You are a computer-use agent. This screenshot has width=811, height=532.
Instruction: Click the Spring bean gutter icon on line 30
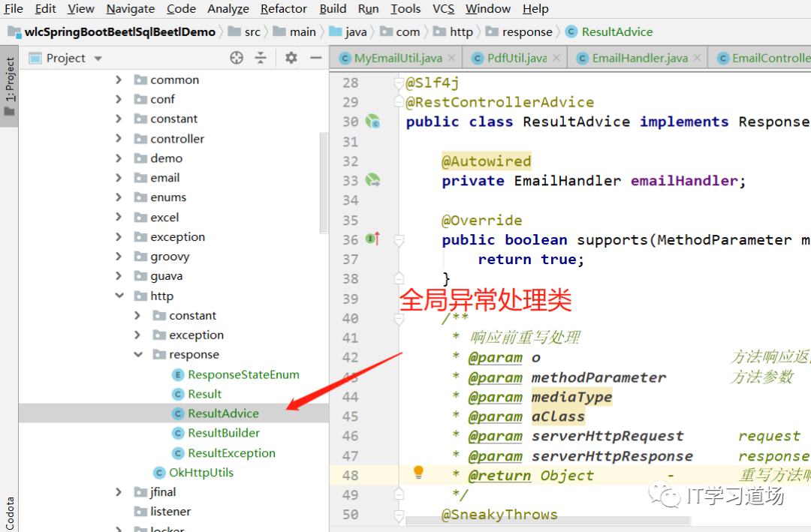click(x=372, y=122)
